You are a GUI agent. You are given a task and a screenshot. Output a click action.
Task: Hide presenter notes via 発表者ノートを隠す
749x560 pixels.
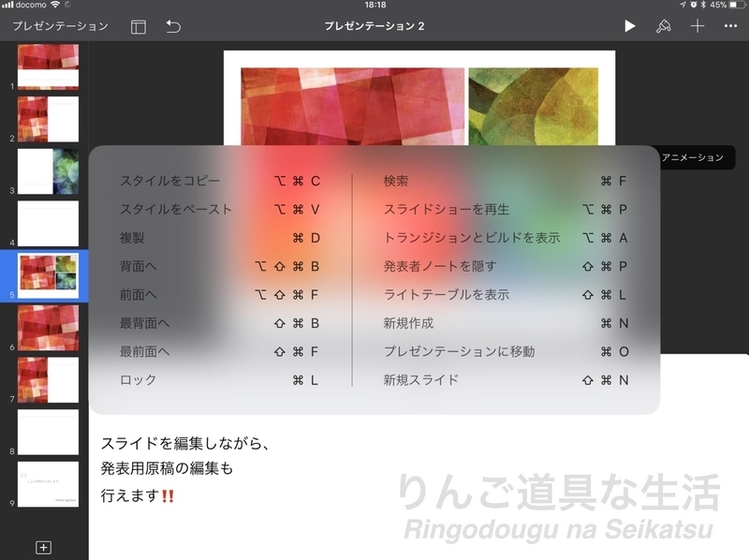point(429,265)
